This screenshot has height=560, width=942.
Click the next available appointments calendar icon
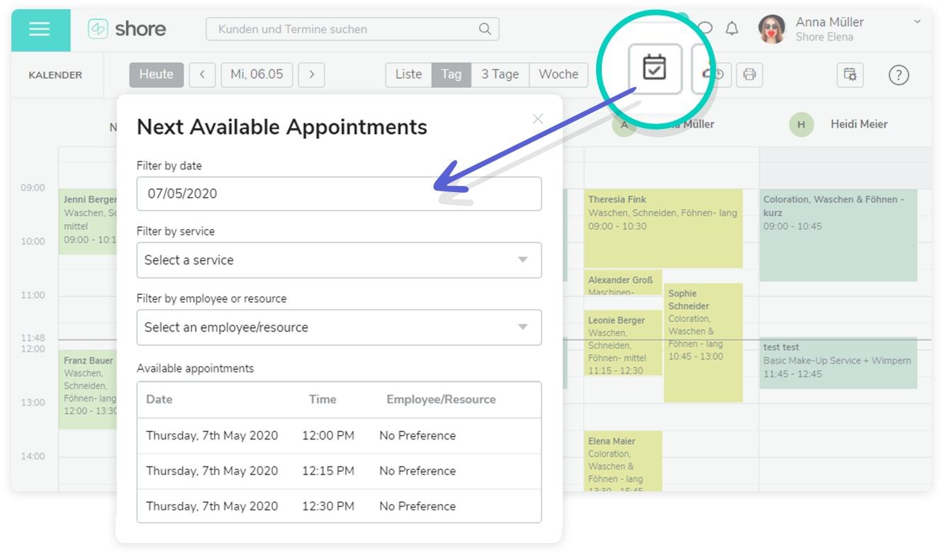click(654, 69)
